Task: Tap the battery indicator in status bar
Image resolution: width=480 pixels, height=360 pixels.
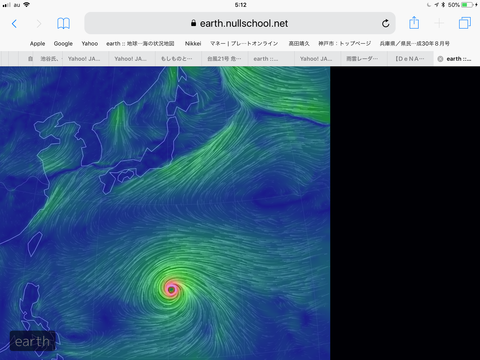Action: [x=467, y=5]
